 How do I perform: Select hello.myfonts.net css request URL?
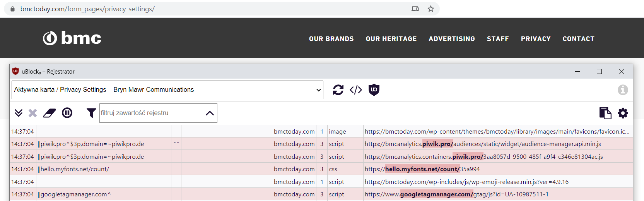click(422, 169)
